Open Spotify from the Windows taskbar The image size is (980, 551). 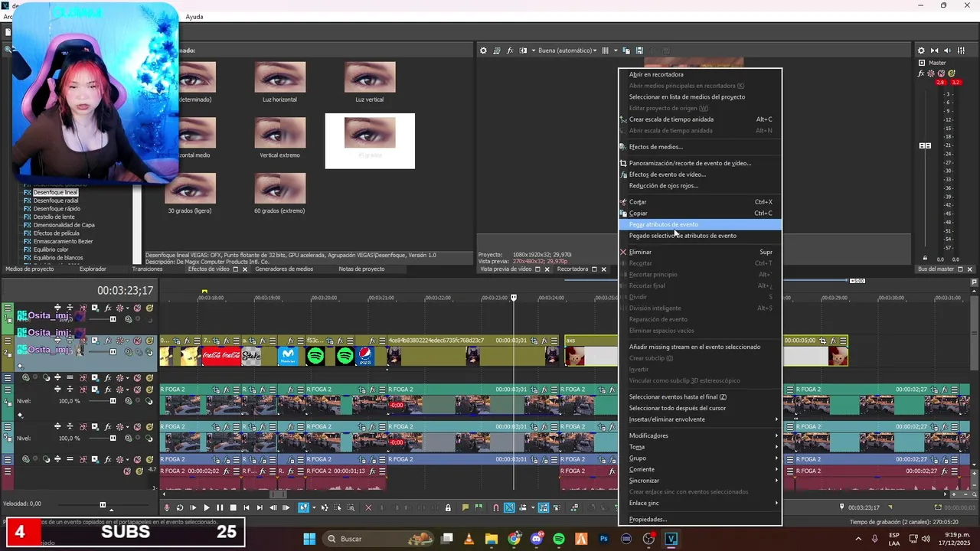(x=559, y=539)
